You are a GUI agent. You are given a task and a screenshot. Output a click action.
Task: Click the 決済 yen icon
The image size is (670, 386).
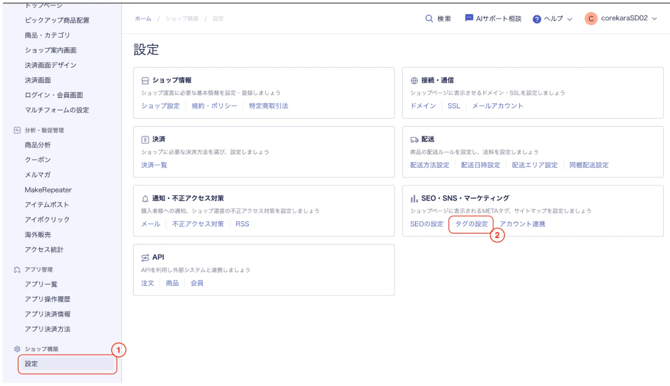(x=145, y=139)
